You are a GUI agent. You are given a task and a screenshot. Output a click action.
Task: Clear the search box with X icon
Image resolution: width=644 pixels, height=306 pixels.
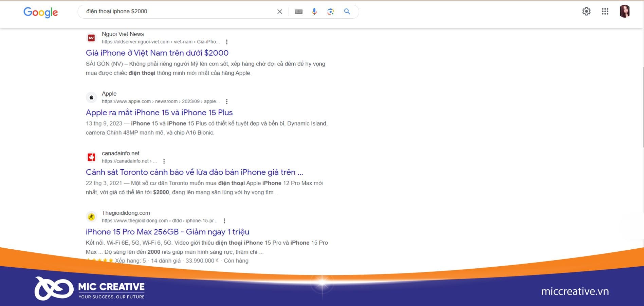click(x=280, y=12)
